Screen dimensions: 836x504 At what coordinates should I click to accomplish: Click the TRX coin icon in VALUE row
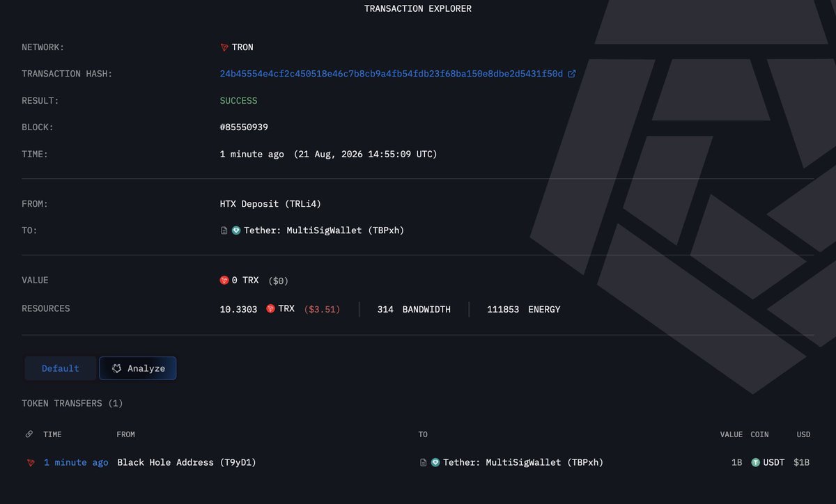[x=224, y=281]
